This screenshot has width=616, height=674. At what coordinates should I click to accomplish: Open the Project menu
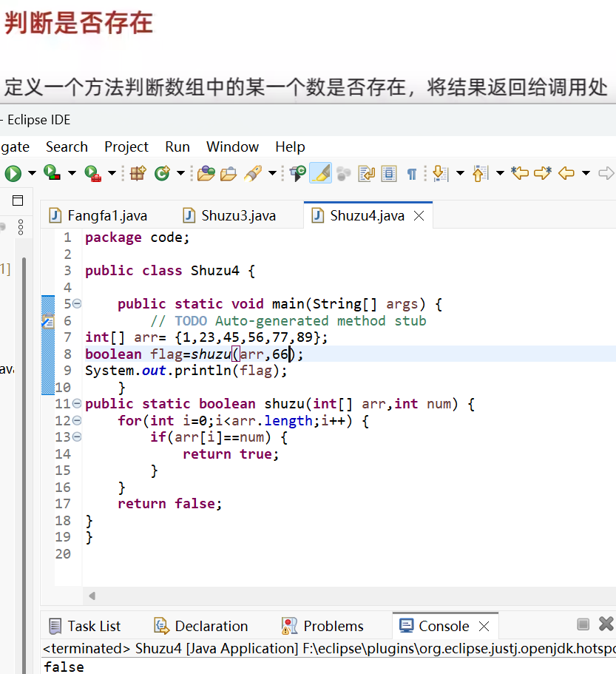[x=126, y=147]
